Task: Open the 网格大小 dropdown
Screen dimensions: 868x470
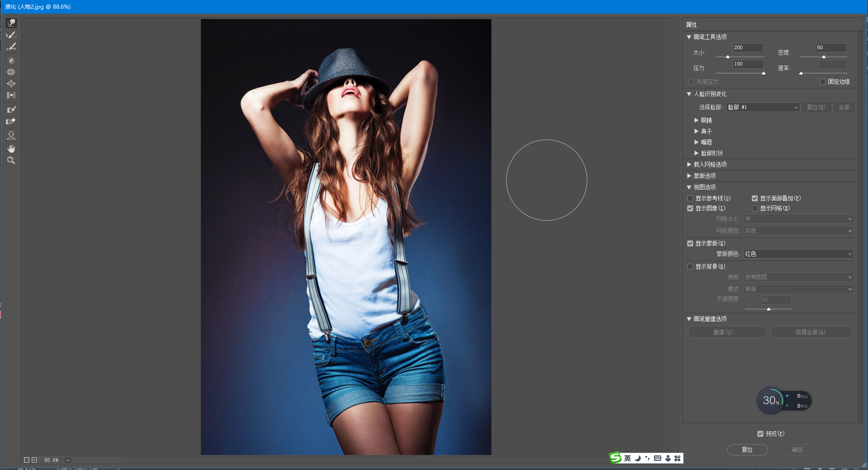Action: click(798, 219)
